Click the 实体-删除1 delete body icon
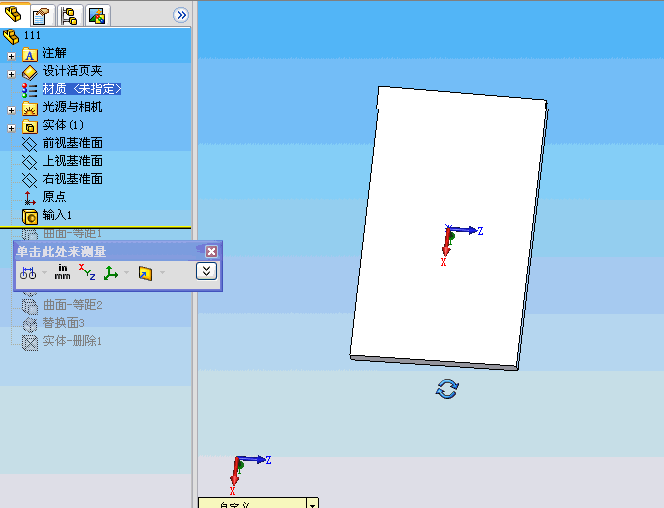 (30, 342)
